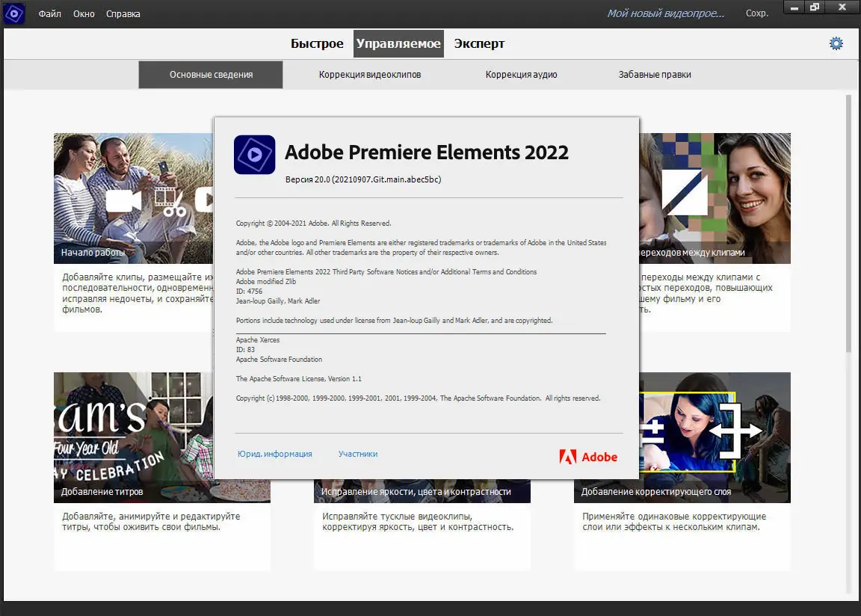This screenshot has height=616, width=861.
Task: Switch to Быстрое mode
Action: tap(317, 43)
